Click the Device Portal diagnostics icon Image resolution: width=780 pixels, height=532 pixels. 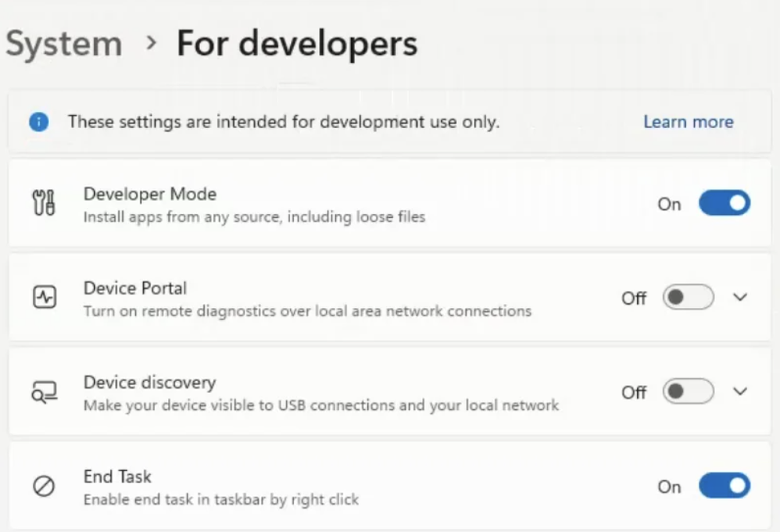[x=44, y=298]
